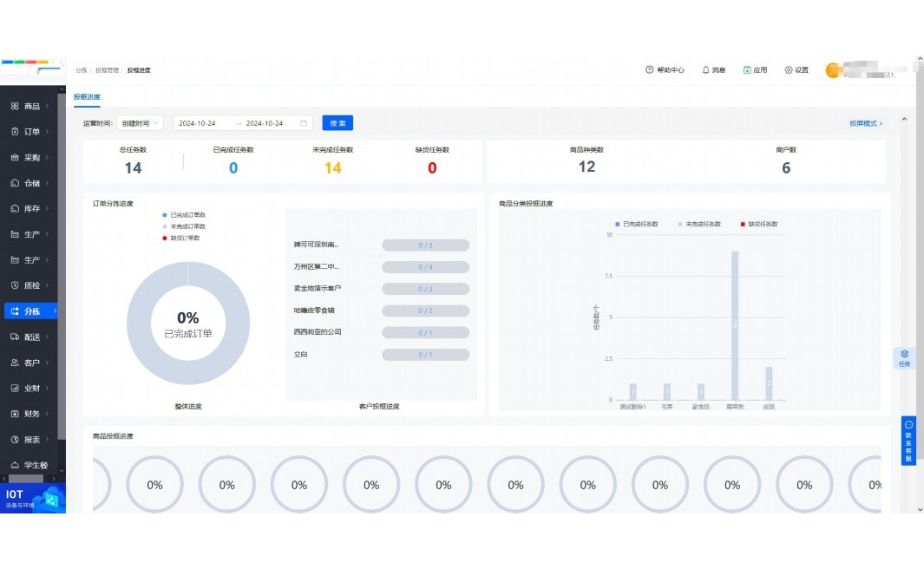Screen dimensions: 924x569
Task: Click the 任务 floating panel icon
Action: click(x=904, y=358)
